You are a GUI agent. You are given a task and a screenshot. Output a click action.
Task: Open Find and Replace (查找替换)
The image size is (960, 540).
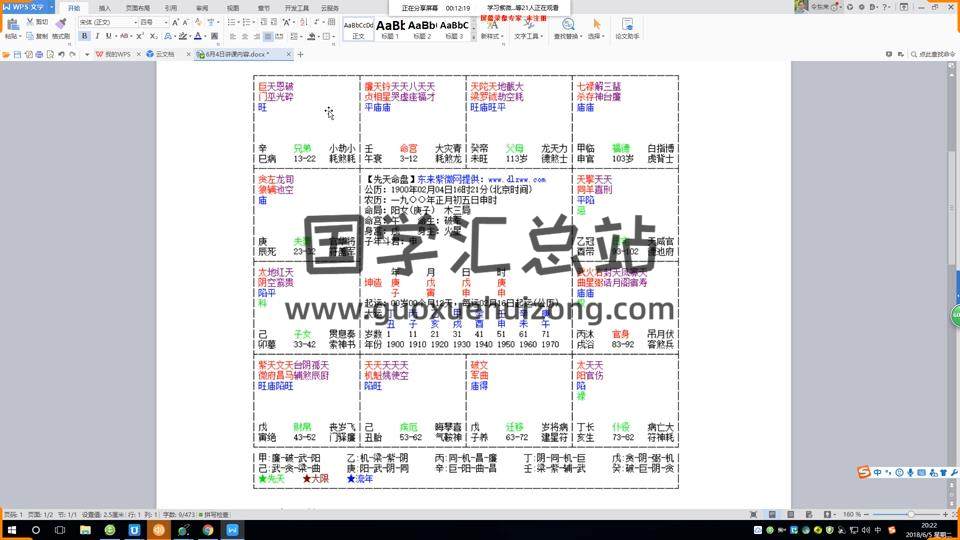[567, 28]
